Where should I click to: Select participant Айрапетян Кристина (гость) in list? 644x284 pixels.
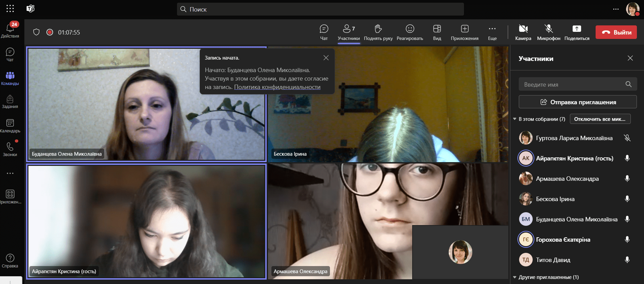[575, 158]
